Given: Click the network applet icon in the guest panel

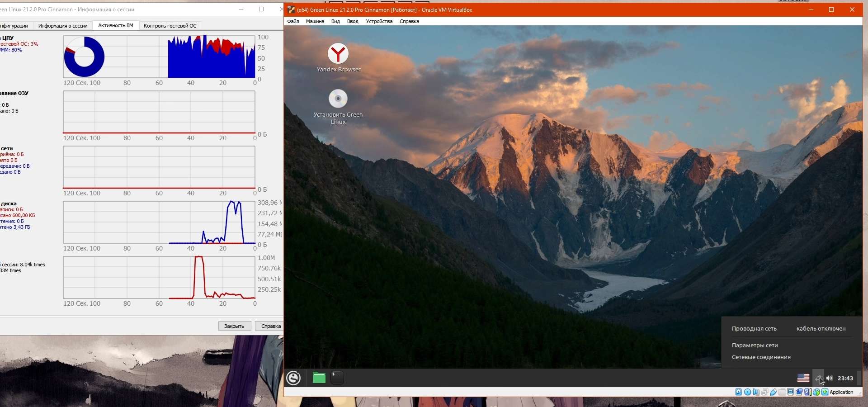Looking at the screenshot, I should 818,378.
